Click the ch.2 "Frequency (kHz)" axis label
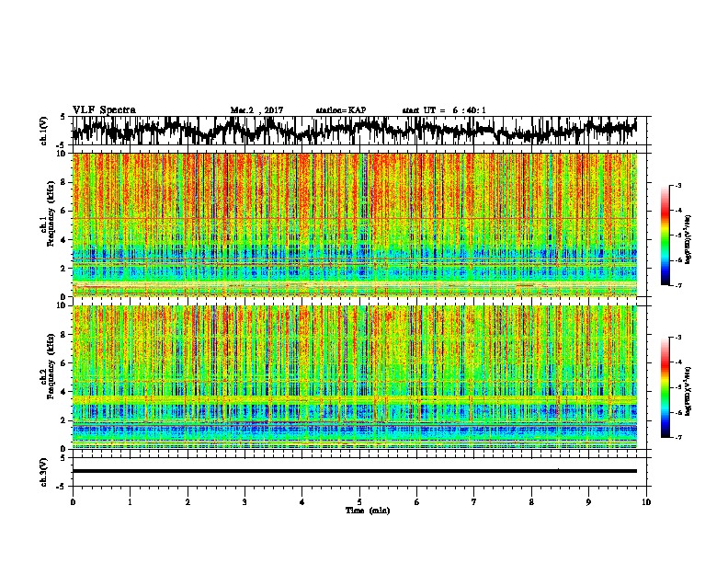The height and width of the screenshot is (563, 728). [x=51, y=367]
